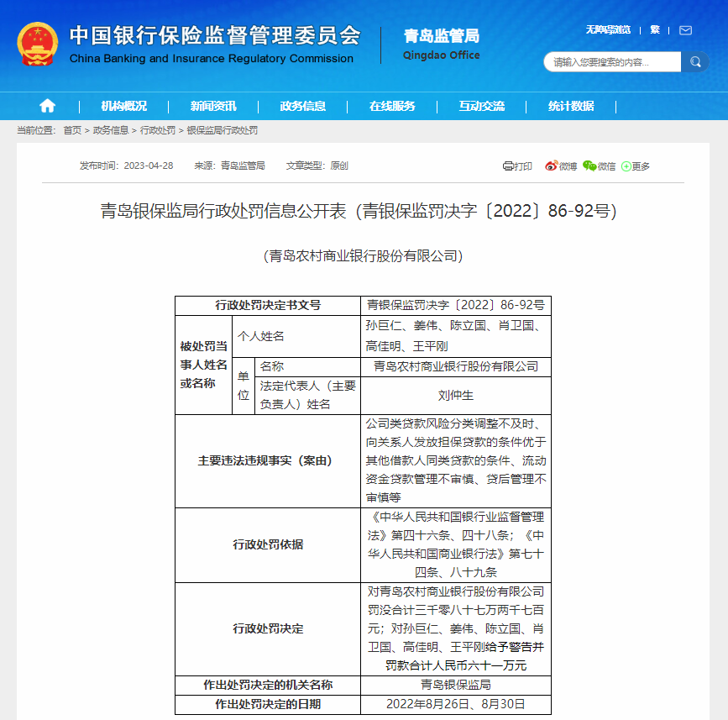Open the mail envelope icon
This screenshot has width=728, height=720.
coord(685,30)
